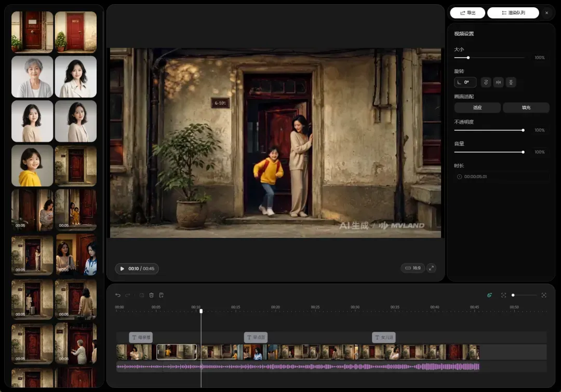Screen dimensions: 561x392
Task: Click the rotation angle 0° field
Action: coord(465,82)
